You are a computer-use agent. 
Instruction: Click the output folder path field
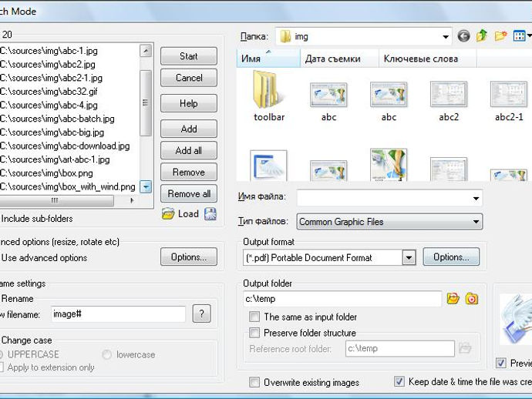click(342, 299)
